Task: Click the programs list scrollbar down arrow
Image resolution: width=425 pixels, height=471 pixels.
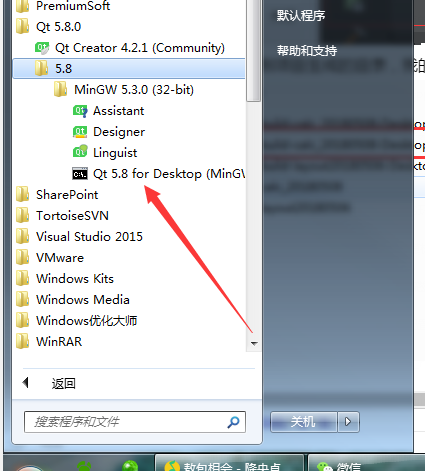Action: coord(254,343)
